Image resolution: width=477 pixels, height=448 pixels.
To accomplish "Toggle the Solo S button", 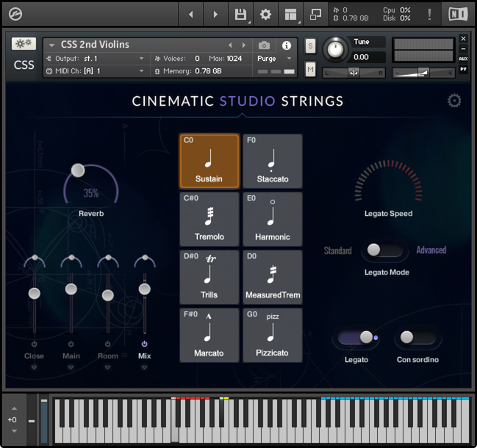I will point(310,46).
